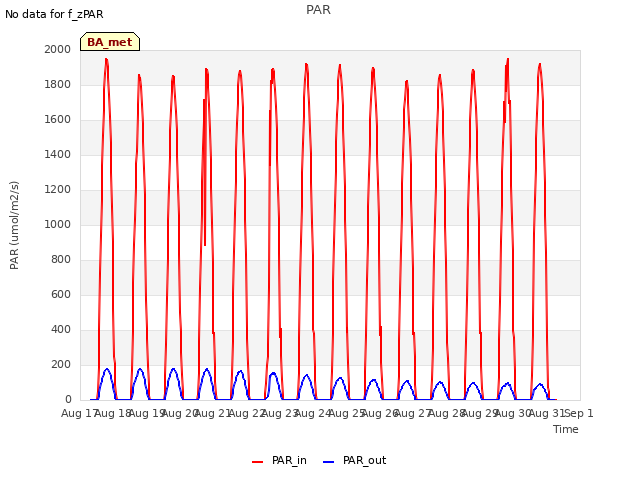Click the Aug 17 x-axis tick label
The image size is (640, 480).
tap(79, 413)
